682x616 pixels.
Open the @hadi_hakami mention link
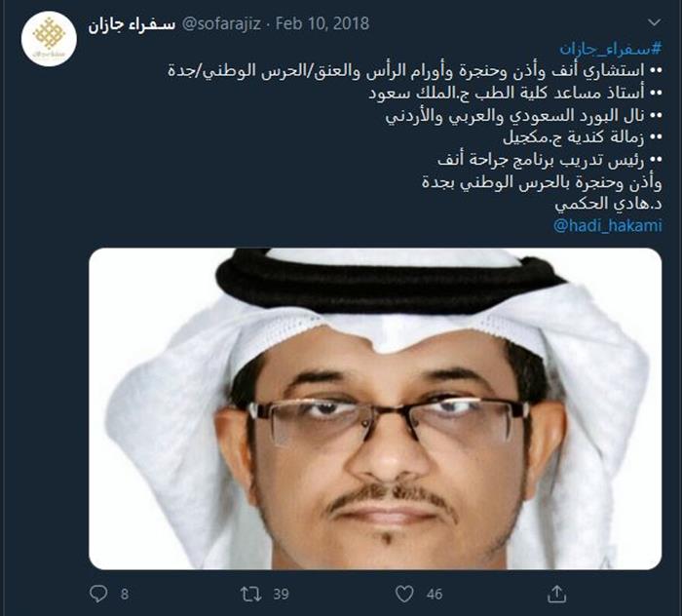coord(608,226)
